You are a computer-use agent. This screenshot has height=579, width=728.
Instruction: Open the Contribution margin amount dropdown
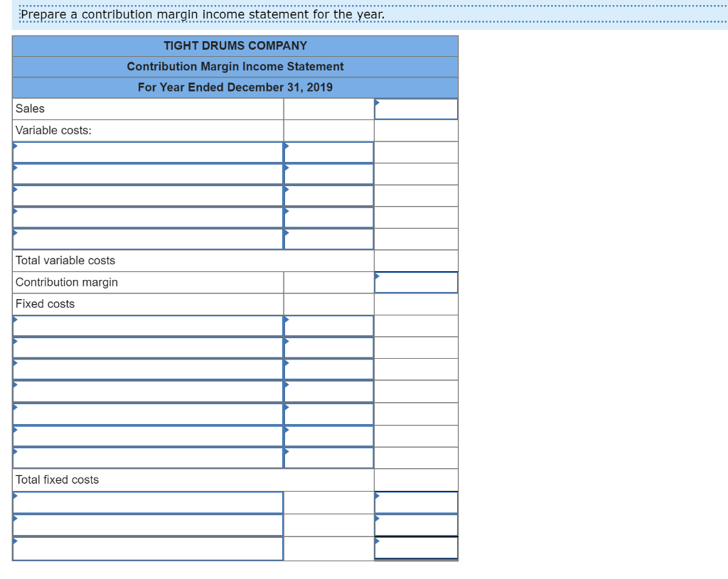point(416,282)
